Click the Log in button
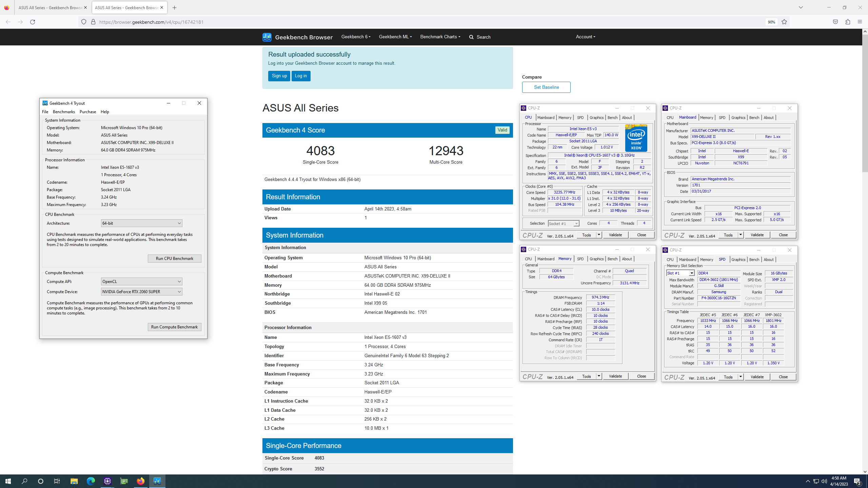The height and width of the screenshot is (488, 868). 301,76
